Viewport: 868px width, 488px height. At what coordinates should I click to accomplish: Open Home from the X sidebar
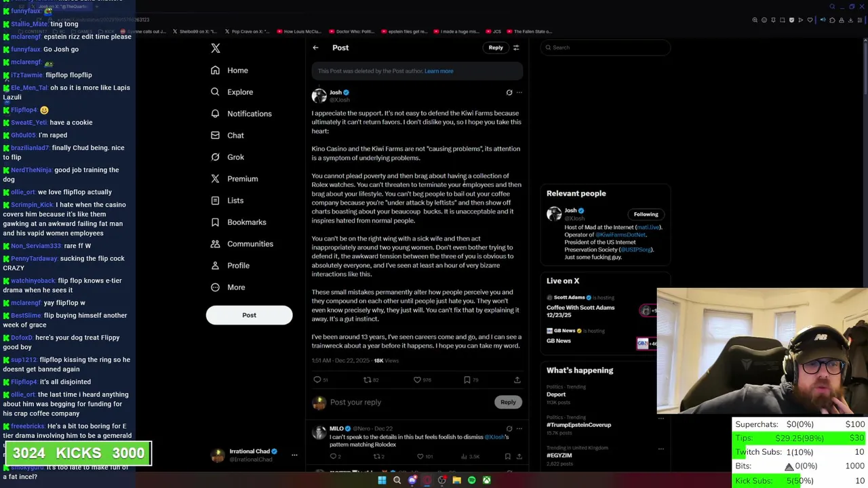229,70
